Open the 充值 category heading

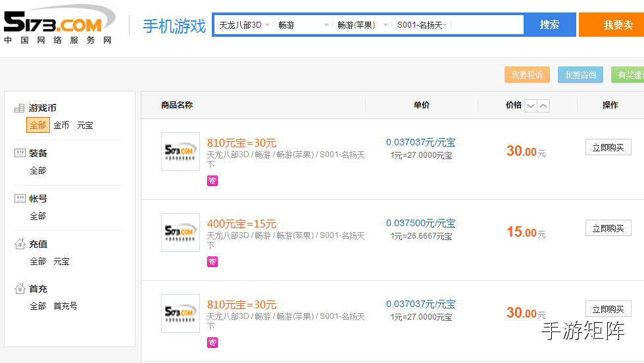pos(38,244)
